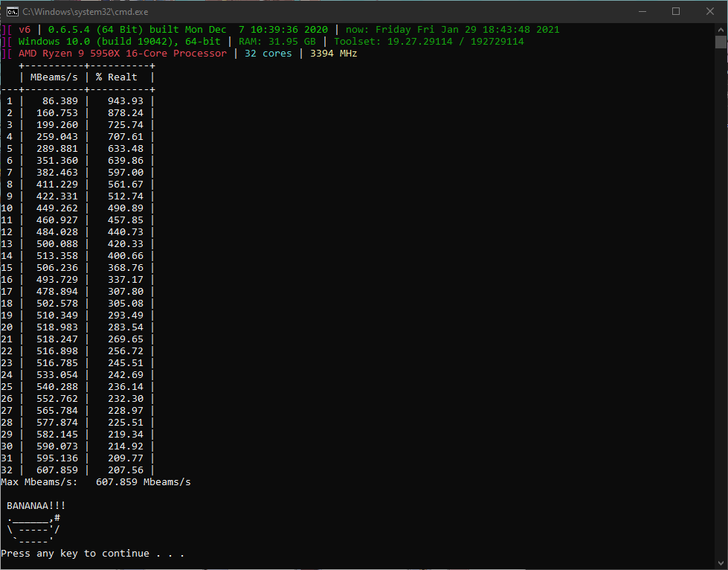This screenshot has width=728, height=570.
Task: Click the '% Realt' column header
Action: coord(117,77)
